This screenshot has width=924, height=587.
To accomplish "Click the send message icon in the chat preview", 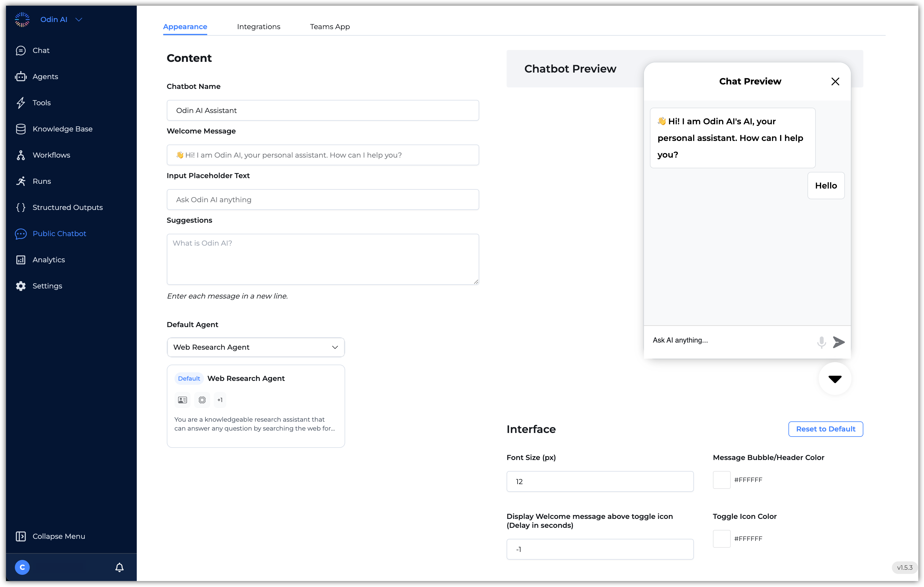I will pyautogui.click(x=839, y=342).
